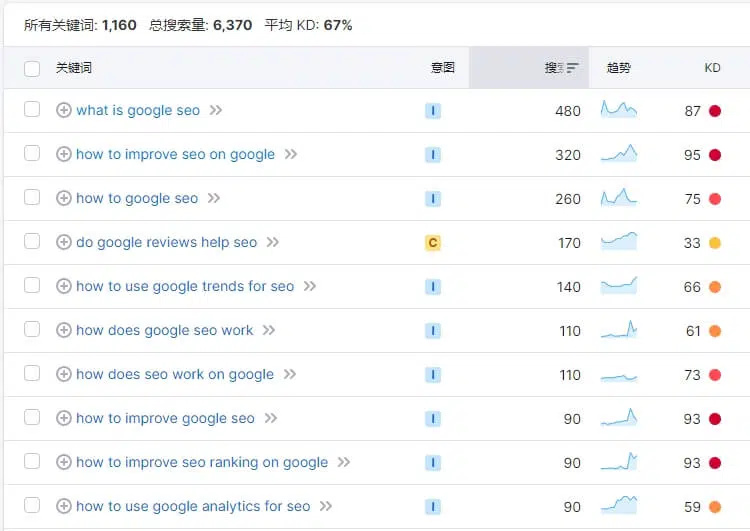Screen dimensions: 750x531
Task: Open 'how to improve google seo' link
Action: coord(165,419)
